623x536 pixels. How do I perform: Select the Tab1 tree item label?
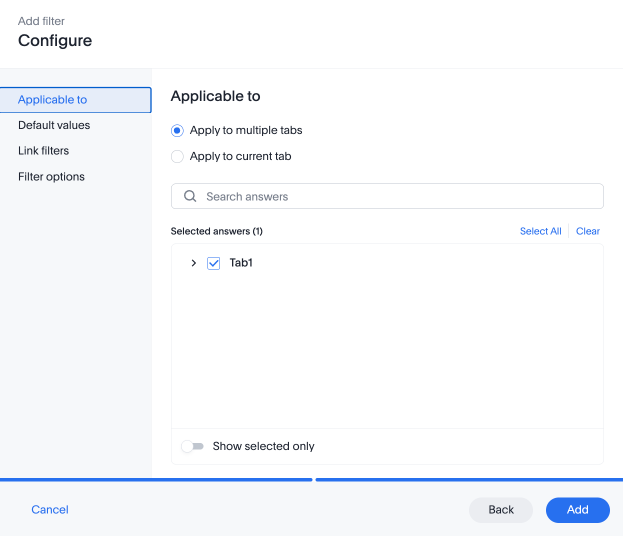point(241,263)
